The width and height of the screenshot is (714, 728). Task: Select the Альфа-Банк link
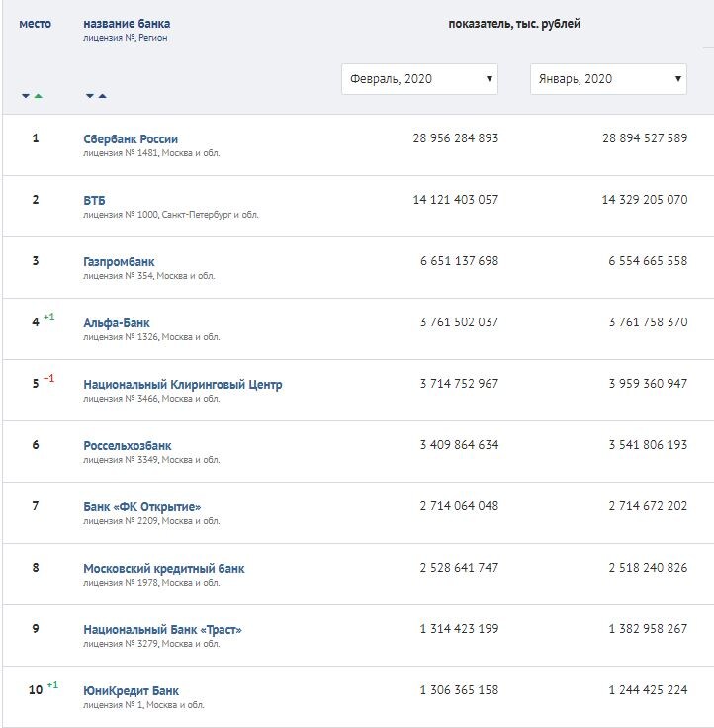point(117,323)
